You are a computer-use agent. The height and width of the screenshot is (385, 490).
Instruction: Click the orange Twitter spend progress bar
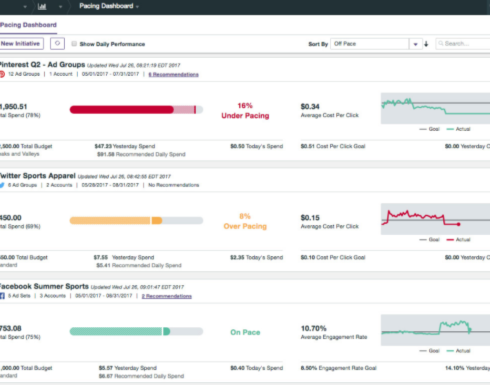pyautogui.click(x=136, y=220)
